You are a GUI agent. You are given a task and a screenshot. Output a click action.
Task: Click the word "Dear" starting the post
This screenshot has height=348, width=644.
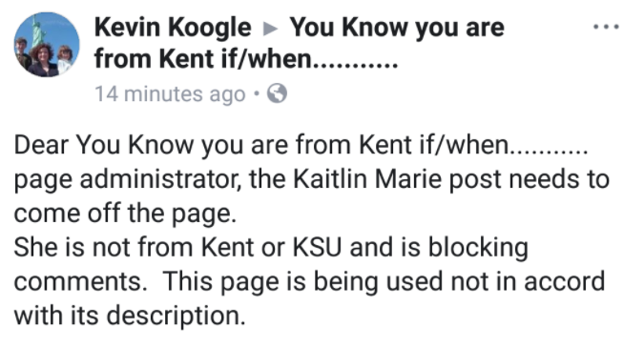[x=41, y=145]
